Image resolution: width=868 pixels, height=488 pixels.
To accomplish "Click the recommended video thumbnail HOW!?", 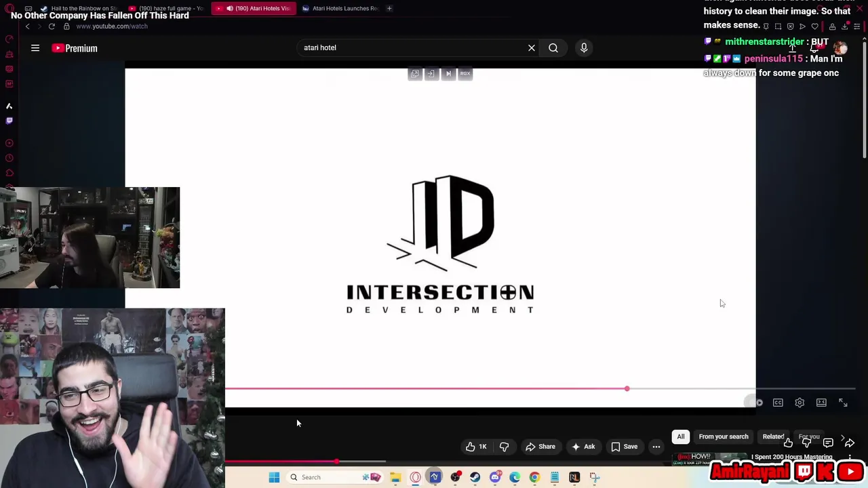I will 709,460.
